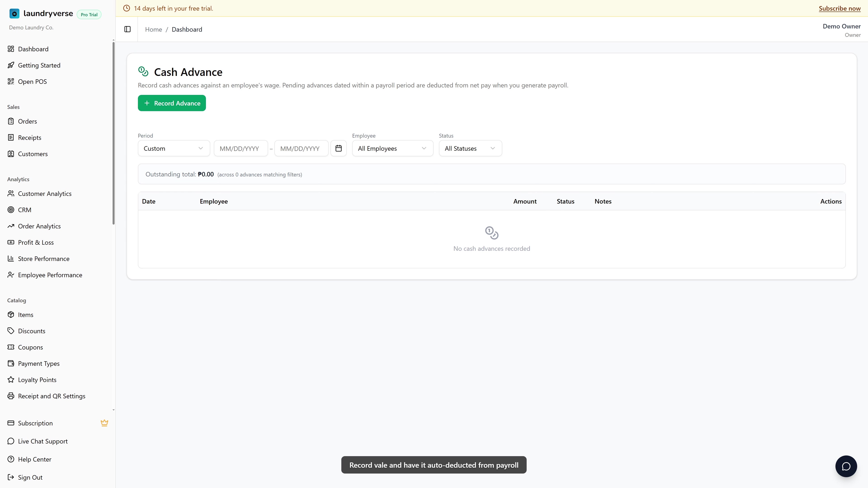This screenshot has width=868, height=488.
Task: Click the Notes column header
Action: [603, 201]
